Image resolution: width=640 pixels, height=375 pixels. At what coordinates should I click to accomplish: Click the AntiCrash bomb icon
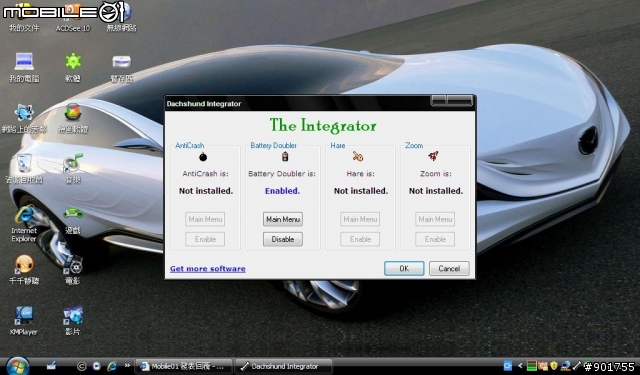pyautogui.click(x=203, y=157)
